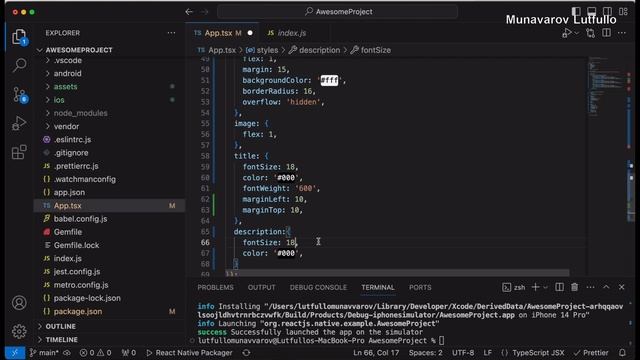Viewport: 640px width, 360px height.
Task: Open terminal panel more actions ellipsis
Action: tap(590, 287)
